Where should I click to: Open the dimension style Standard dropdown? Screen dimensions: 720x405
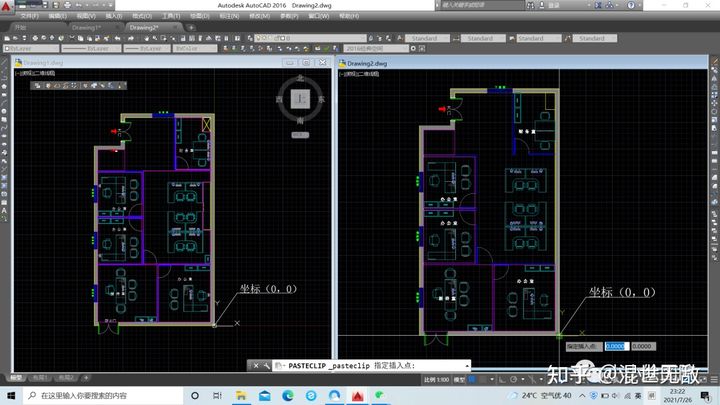pos(483,38)
